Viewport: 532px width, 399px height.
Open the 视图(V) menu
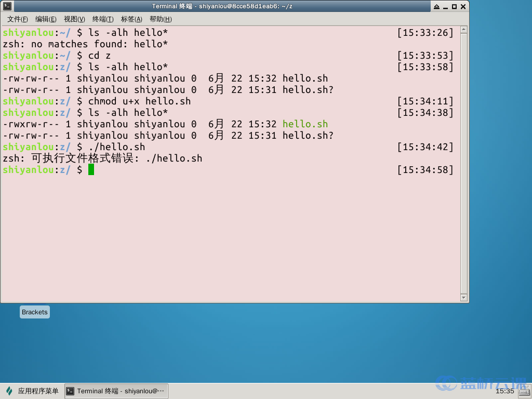click(x=74, y=19)
